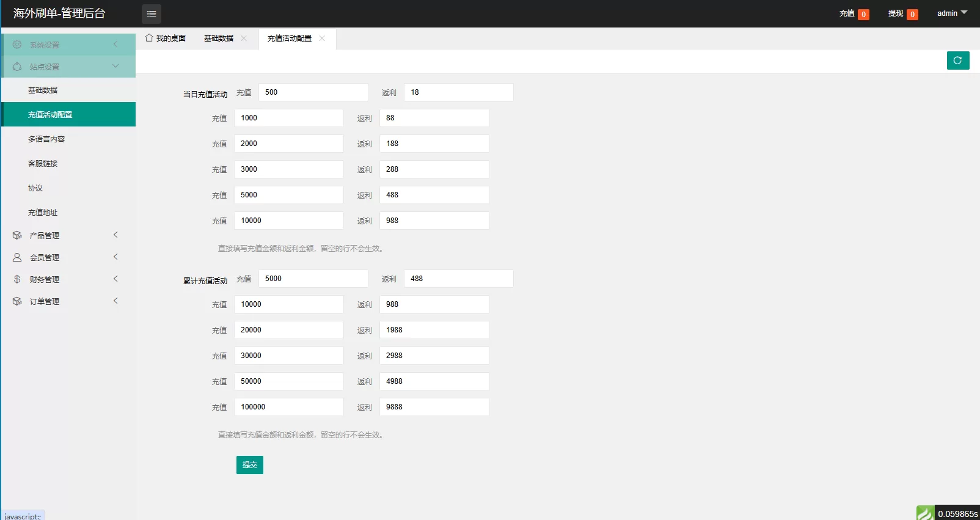Click the cumulative recharge field with value 100000

[x=289, y=407]
